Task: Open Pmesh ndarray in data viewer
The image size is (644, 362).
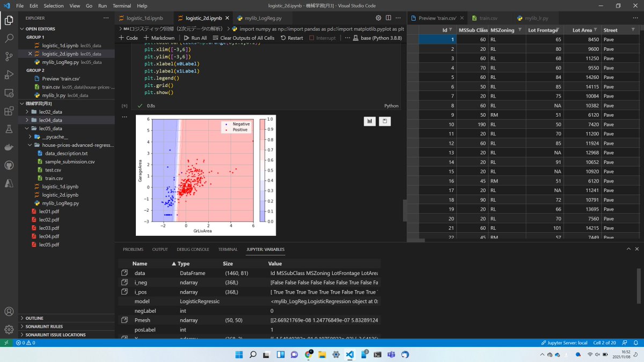Action: pyautogui.click(x=124, y=321)
